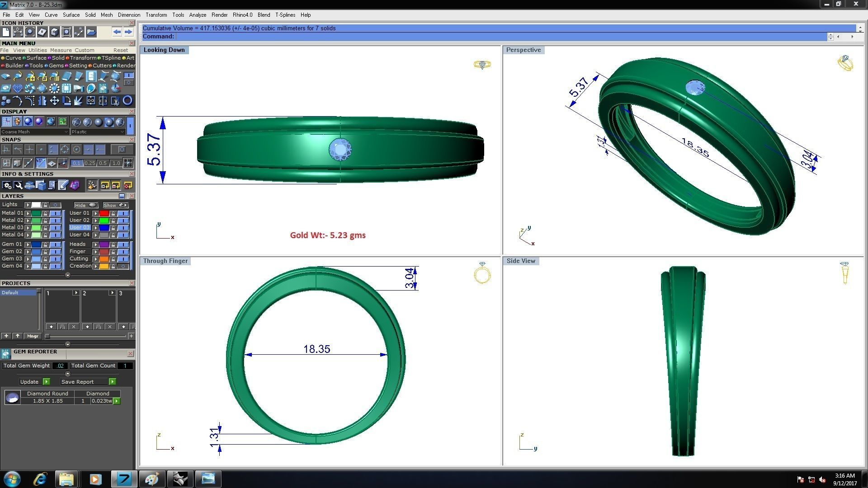Click Reset in the Main Menu
This screenshot has width=868, height=488.
(121, 50)
